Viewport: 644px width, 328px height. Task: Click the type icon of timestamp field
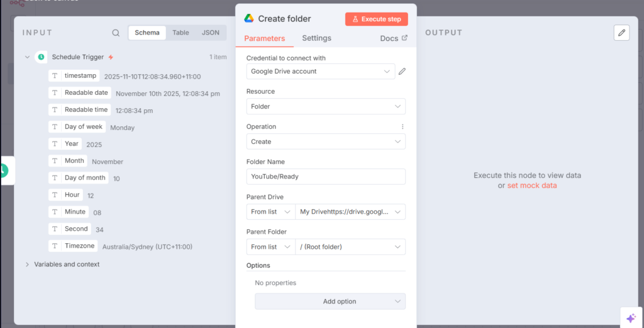pyautogui.click(x=55, y=75)
